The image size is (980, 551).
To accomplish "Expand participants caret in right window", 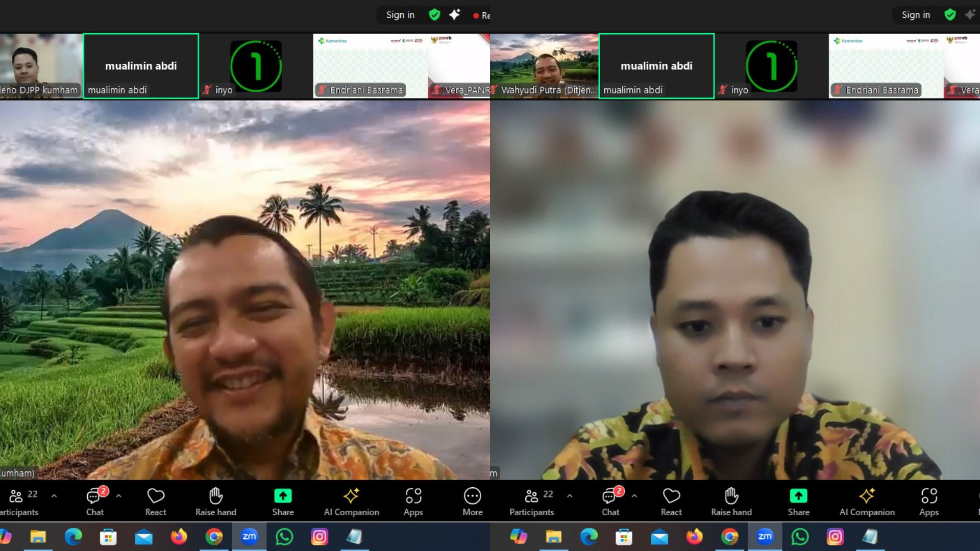I will 570,496.
